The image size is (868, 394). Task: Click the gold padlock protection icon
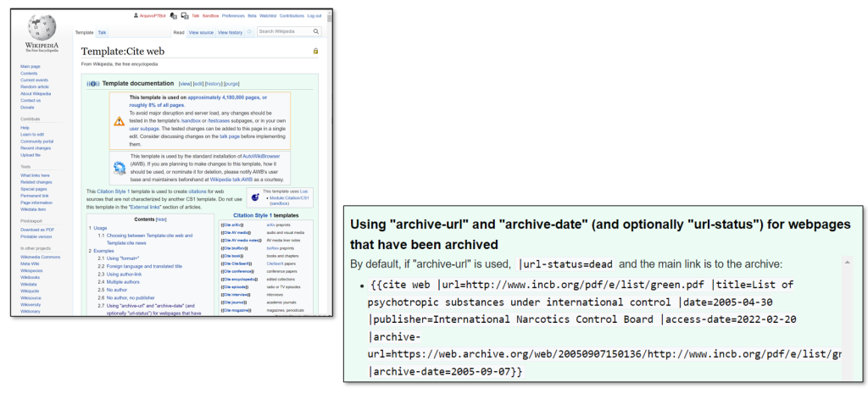[315, 51]
